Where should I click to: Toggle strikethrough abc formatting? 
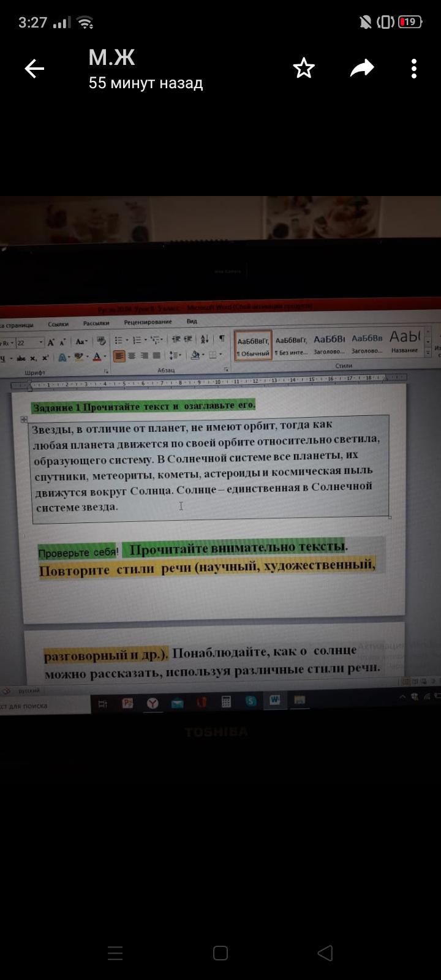click(21, 358)
